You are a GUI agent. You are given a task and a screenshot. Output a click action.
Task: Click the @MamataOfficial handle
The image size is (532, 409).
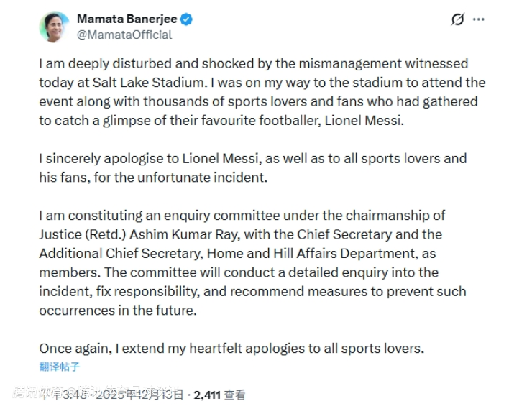click(124, 35)
